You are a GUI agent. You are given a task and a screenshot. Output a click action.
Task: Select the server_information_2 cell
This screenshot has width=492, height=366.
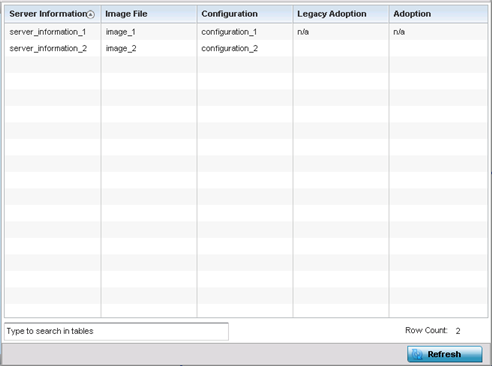click(x=53, y=48)
